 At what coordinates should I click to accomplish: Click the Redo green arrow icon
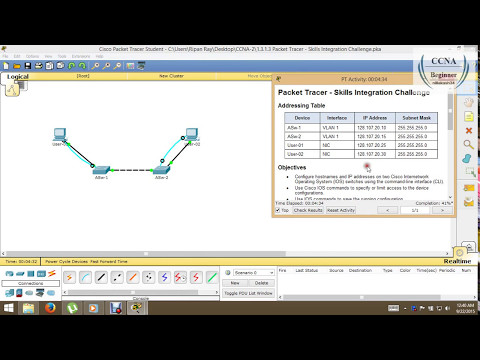[82, 66]
